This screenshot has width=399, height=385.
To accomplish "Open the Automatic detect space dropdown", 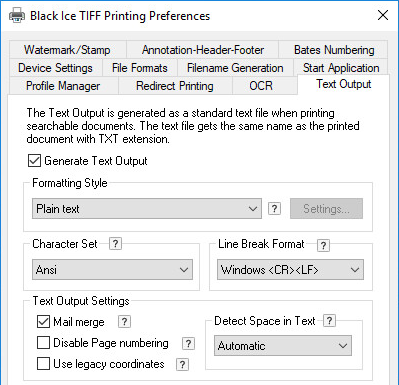I will tap(283, 346).
